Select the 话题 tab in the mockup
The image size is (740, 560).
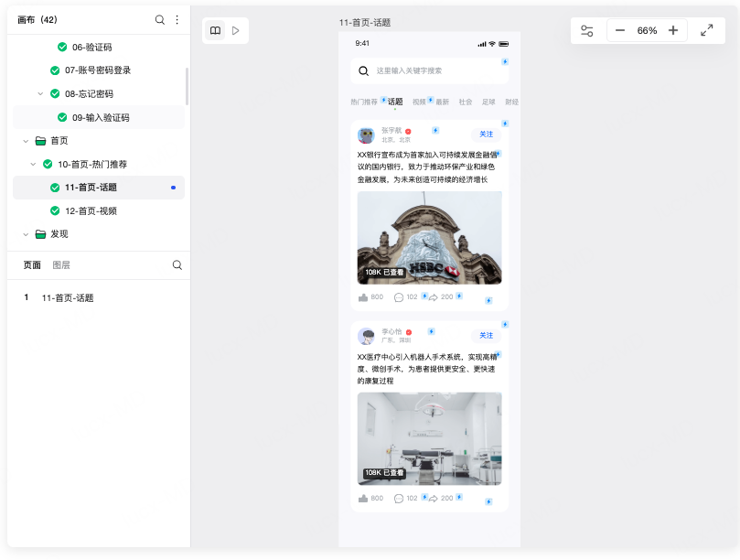[x=395, y=102]
